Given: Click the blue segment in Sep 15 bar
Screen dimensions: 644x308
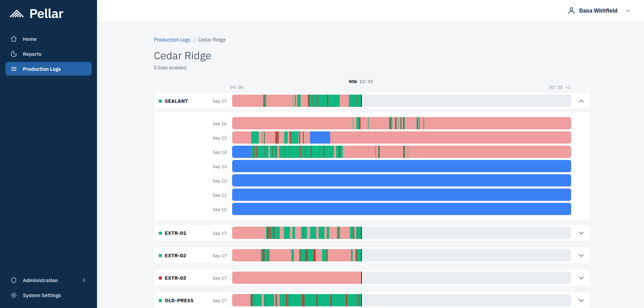Looking at the screenshot, I should [320, 137].
